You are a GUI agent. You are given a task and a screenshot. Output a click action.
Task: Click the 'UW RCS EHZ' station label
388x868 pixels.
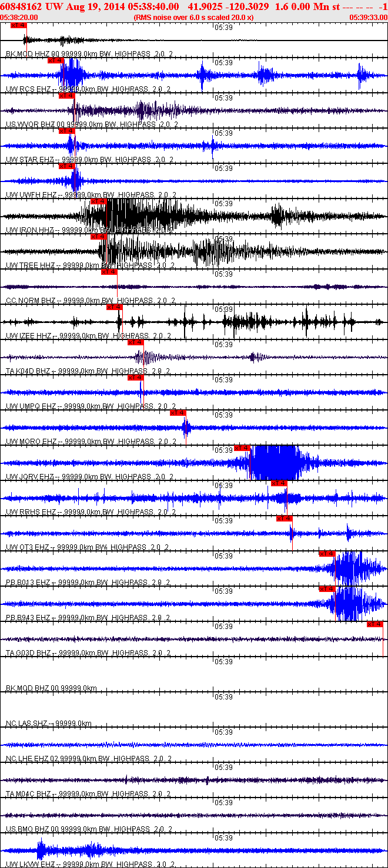(28, 89)
